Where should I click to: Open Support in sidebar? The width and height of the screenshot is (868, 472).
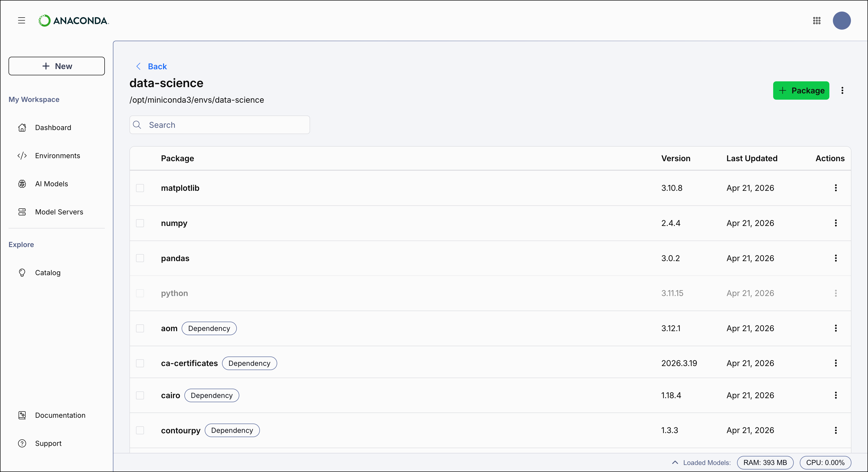coord(48,443)
